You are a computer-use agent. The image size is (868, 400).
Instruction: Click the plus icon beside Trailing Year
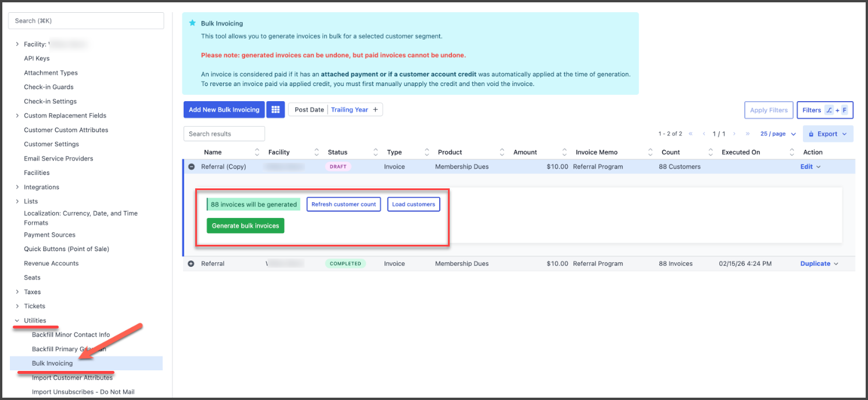(x=375, y=110)
